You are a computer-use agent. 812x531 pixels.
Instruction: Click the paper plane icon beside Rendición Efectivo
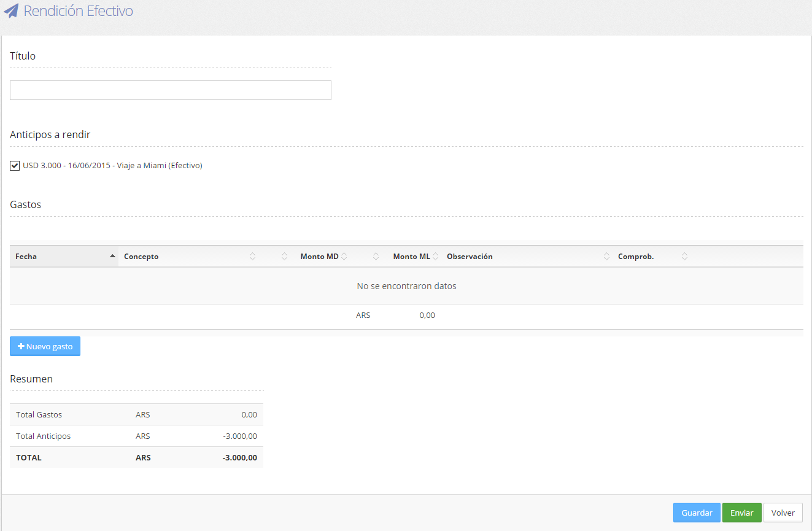11,11
